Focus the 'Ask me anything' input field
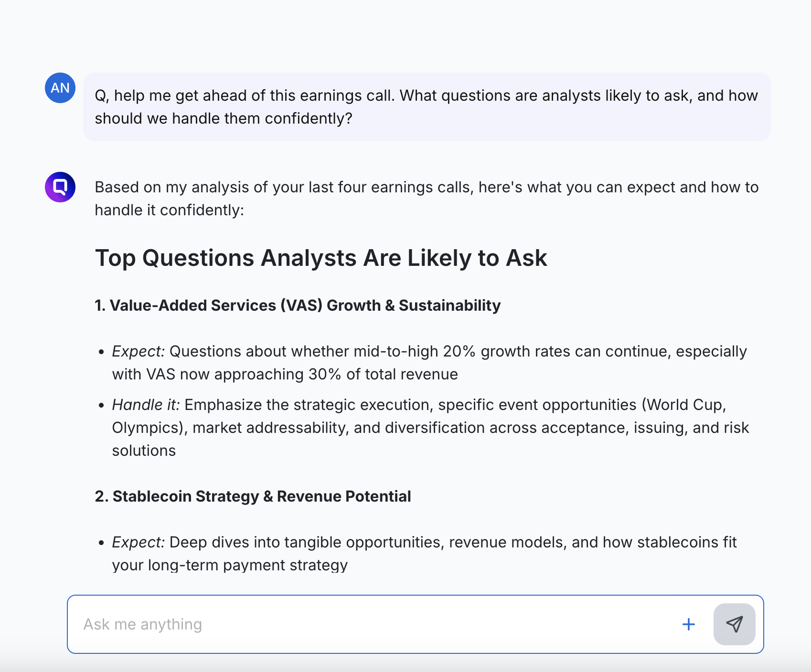Screen dimensions: 811x672 [x=373, y=624]
